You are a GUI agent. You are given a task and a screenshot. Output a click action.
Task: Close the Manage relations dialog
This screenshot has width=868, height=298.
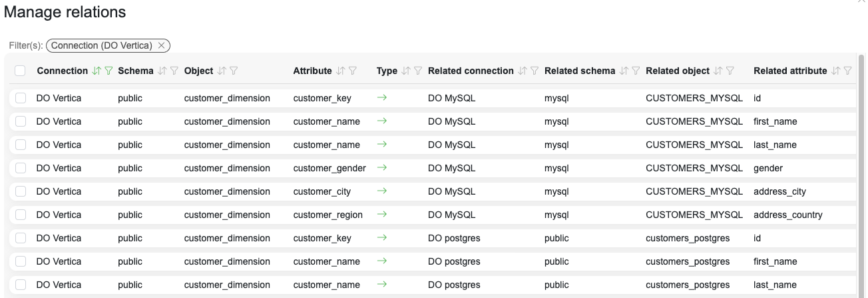click(x=863, y=2)
